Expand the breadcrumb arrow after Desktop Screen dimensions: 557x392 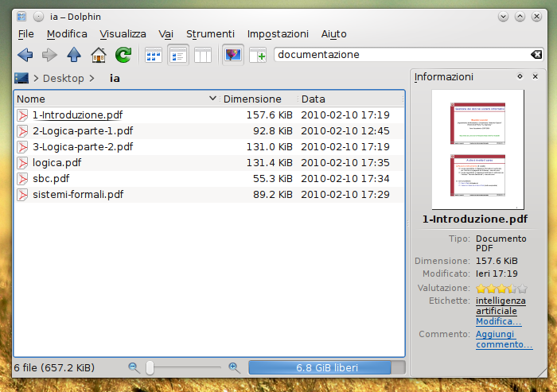[92, 78]
